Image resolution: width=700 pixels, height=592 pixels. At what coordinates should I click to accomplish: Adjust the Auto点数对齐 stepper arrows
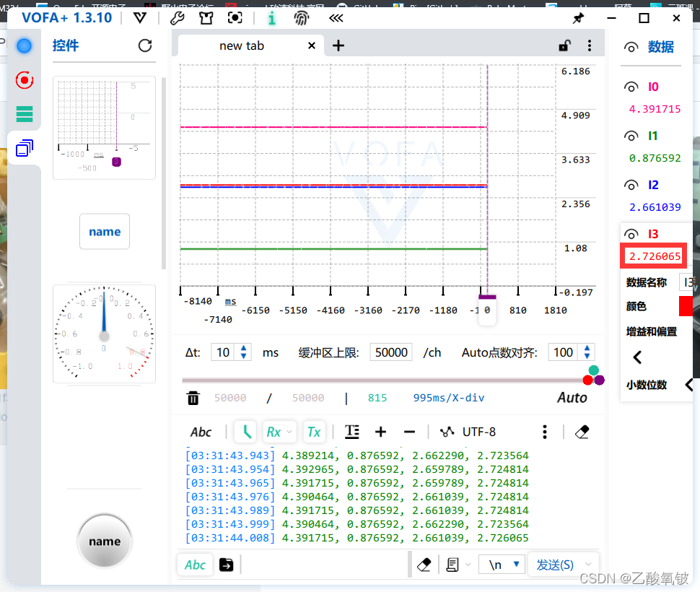click(x=587, y=352)
